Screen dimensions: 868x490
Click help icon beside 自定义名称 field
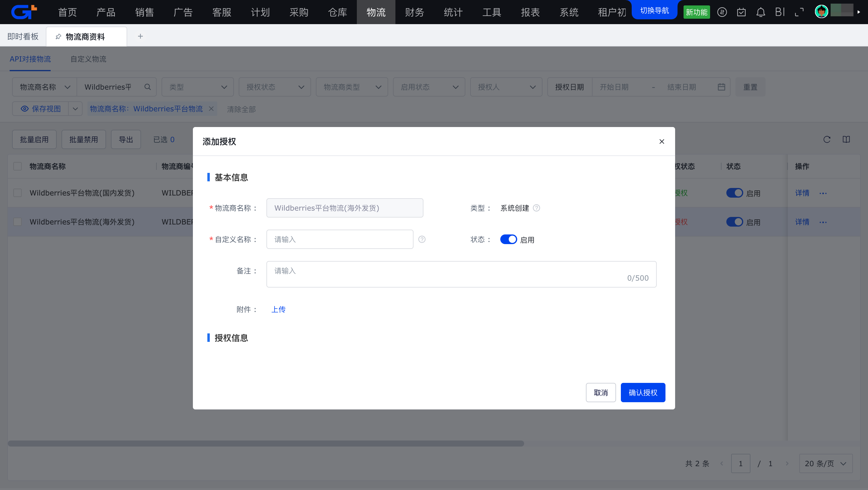pos(422,240)
